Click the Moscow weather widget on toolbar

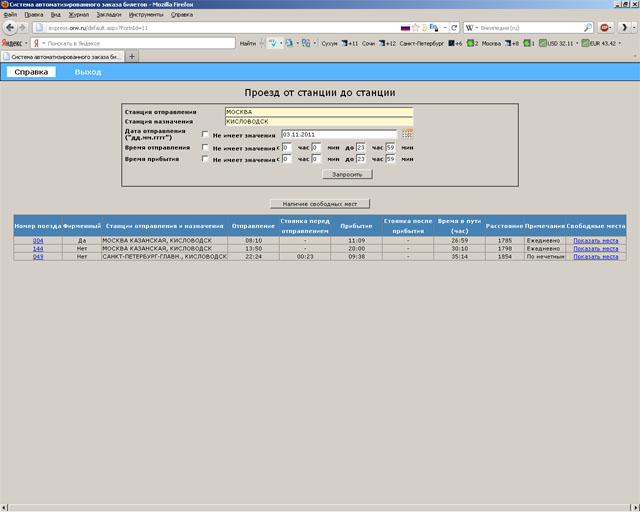click(x=490, y=44)
